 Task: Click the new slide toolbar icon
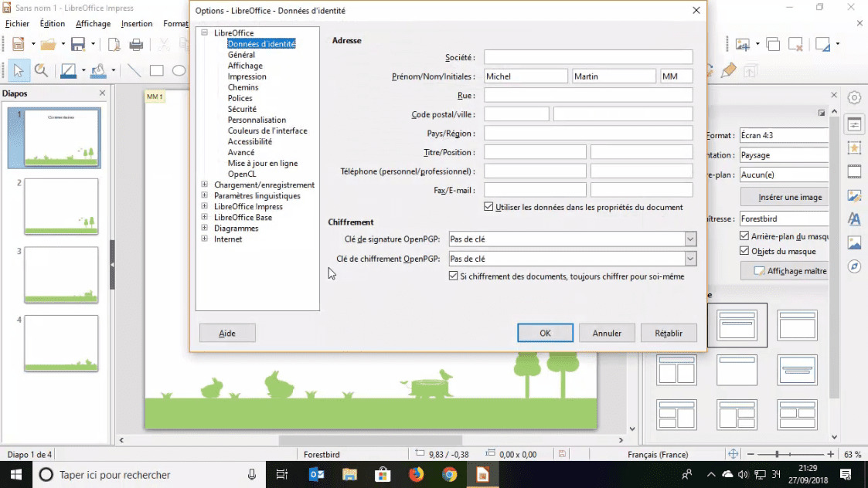[742, 45]
